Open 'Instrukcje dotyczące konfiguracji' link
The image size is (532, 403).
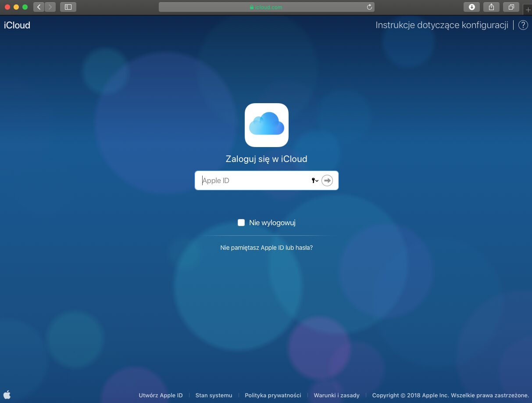point(442,25)
